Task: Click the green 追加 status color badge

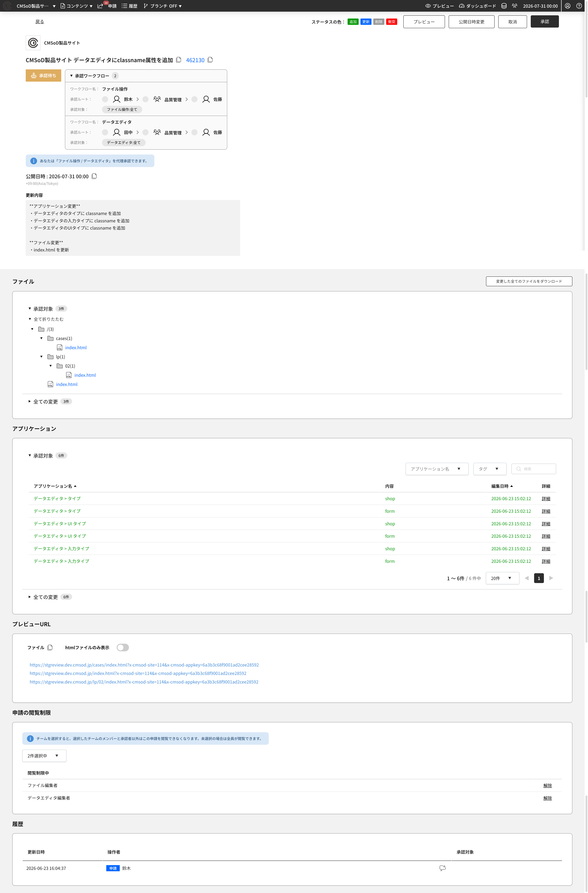Action: tap(353, 22)
